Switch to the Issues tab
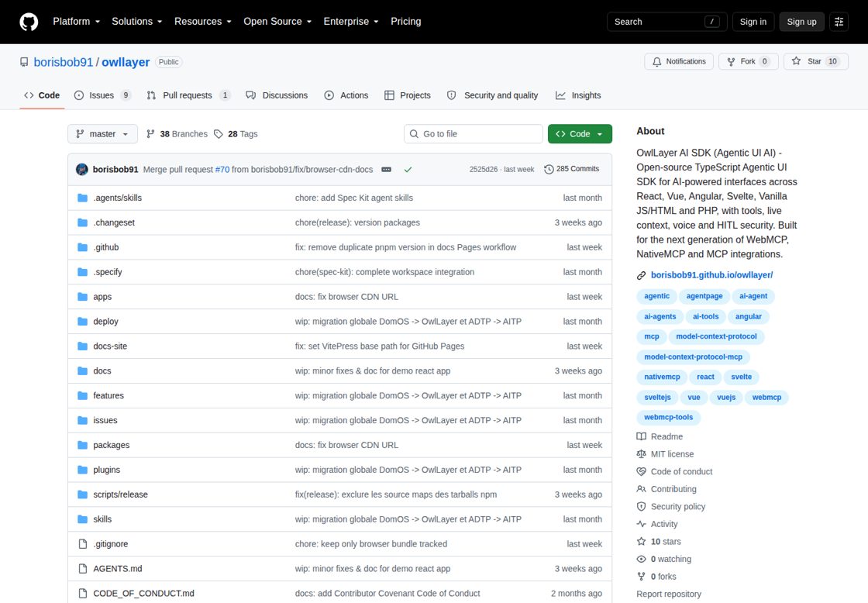Screen dimensions: 868x603 pyautogui.click(x=103, y=95)
